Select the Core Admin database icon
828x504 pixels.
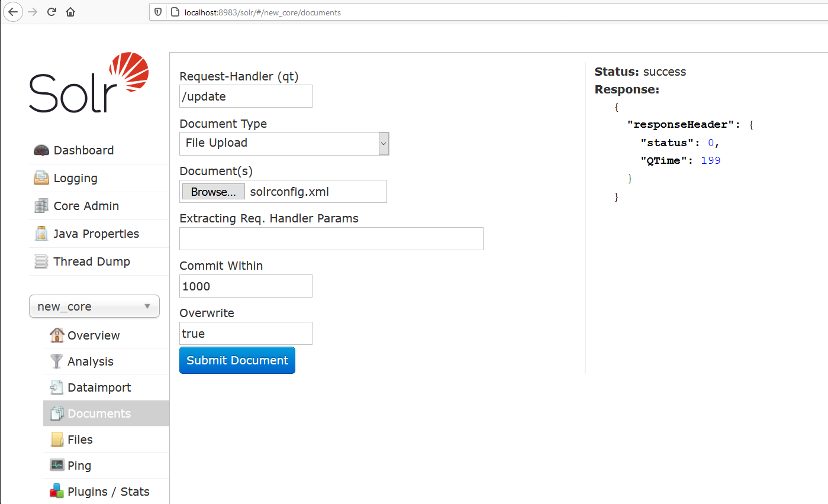click(40, 205)
